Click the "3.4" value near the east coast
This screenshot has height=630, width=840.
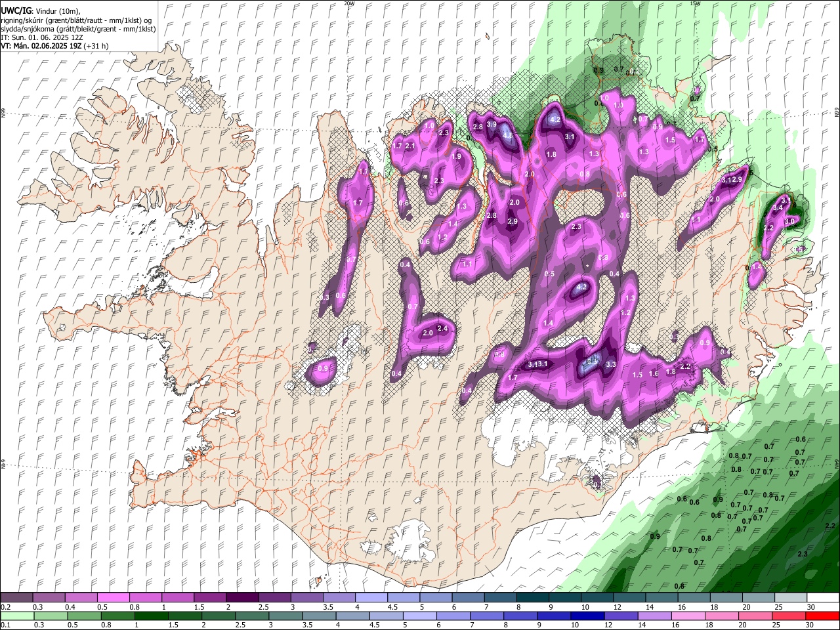click(778, 207)
